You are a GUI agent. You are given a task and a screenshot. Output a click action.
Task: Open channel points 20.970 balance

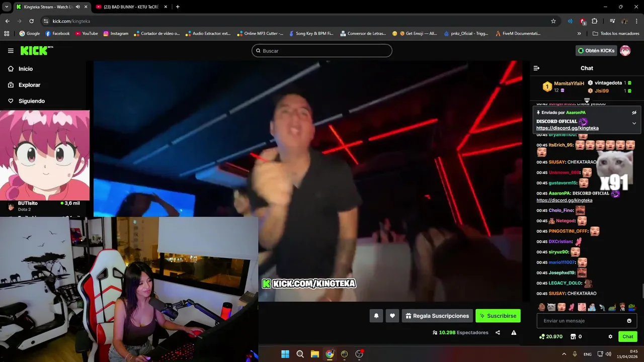(550, 336)
